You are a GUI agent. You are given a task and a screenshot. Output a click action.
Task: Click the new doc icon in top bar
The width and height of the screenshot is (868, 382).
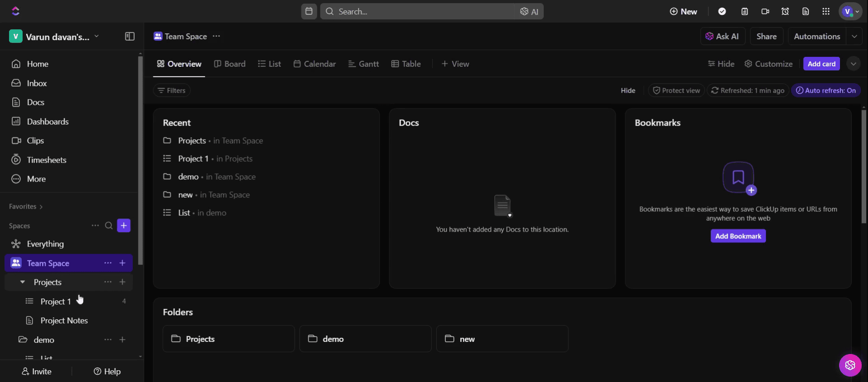806,11
